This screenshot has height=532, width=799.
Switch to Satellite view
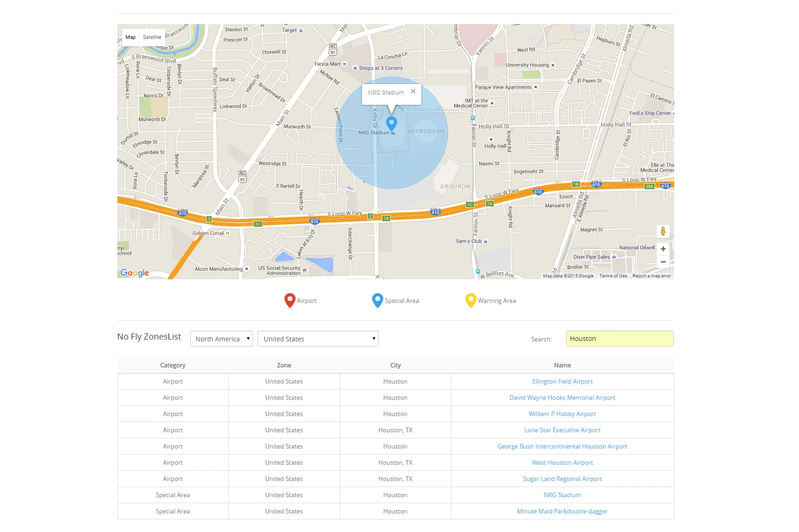click(152, 37)
